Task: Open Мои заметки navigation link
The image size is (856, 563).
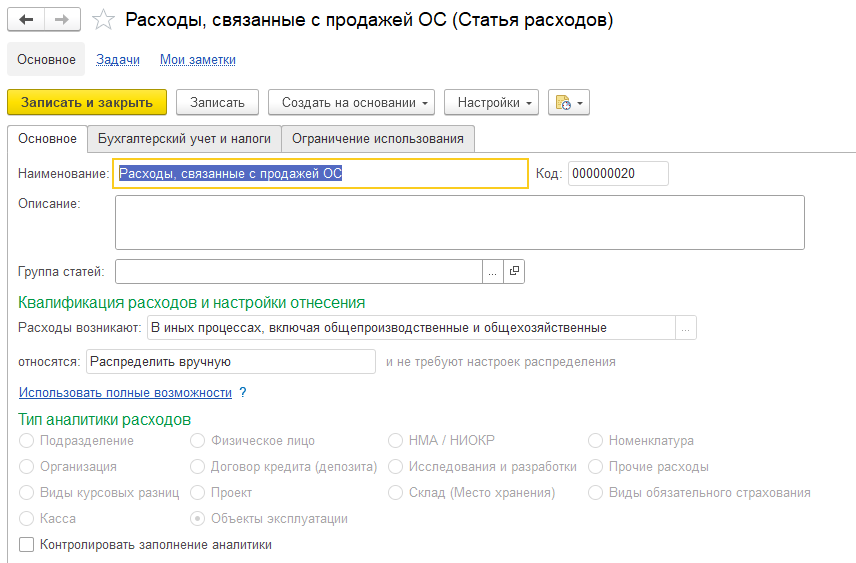Action: [x=198, y=60]
